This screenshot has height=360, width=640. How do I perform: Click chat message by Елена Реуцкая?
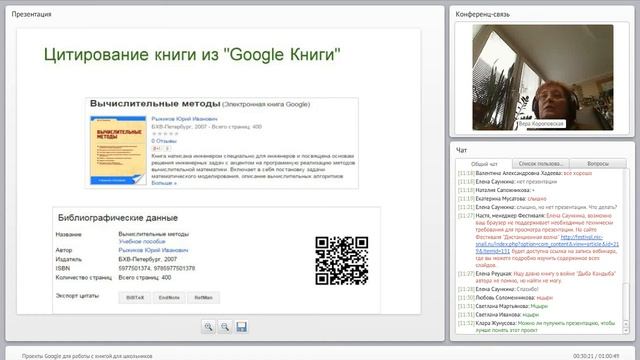(537, 277)
